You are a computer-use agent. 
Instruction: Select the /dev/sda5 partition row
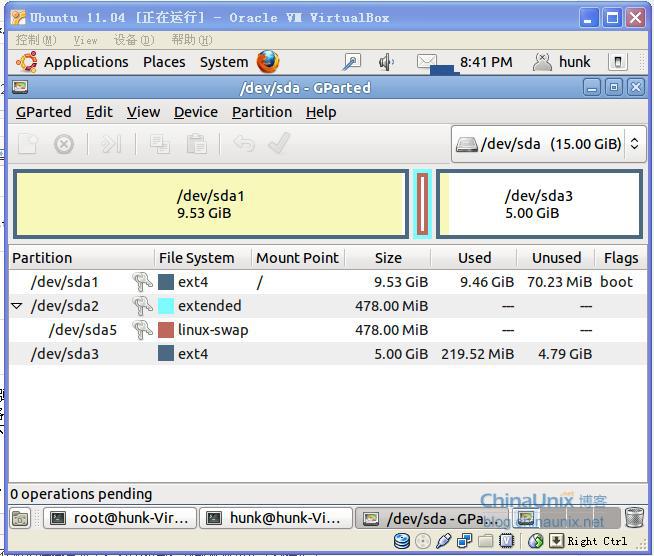click(328, 330)
